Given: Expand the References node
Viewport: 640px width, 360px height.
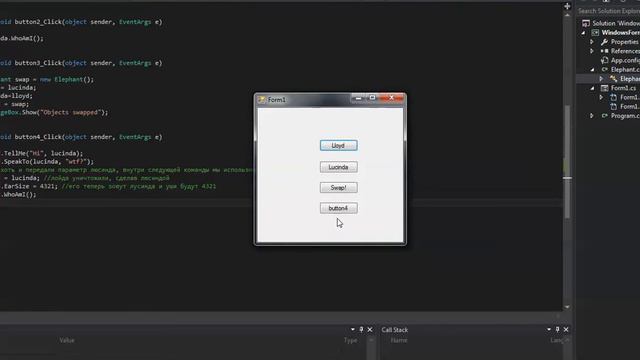Looking at the screenshot, I should pyautogui.click(x=592, y=51).
